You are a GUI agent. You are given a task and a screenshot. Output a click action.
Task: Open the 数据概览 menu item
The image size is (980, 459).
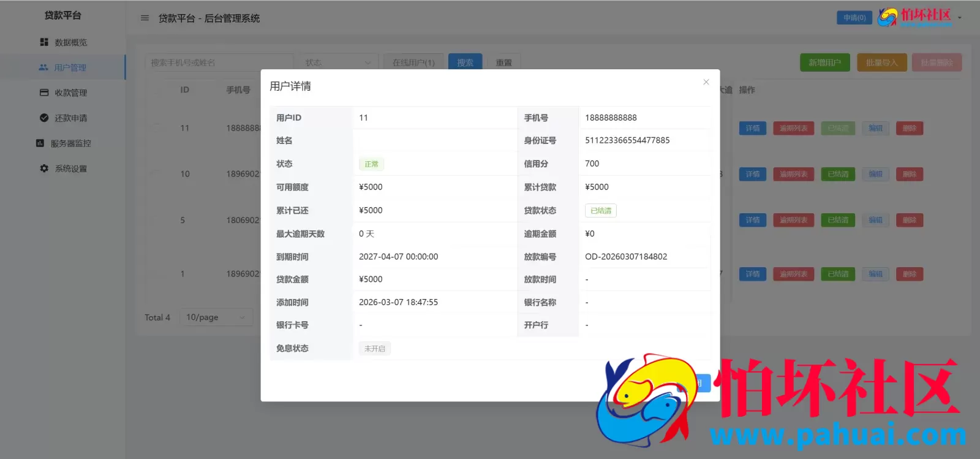pos(62,42)
